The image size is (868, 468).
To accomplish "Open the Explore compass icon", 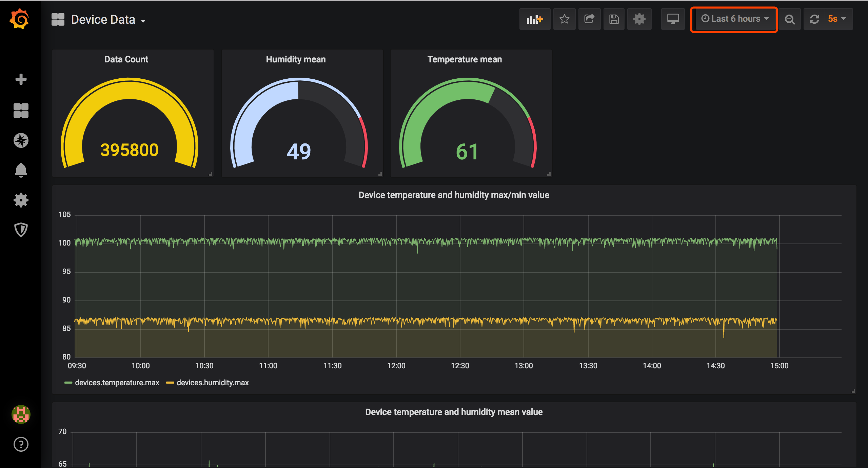I will (x=21, y=140).
